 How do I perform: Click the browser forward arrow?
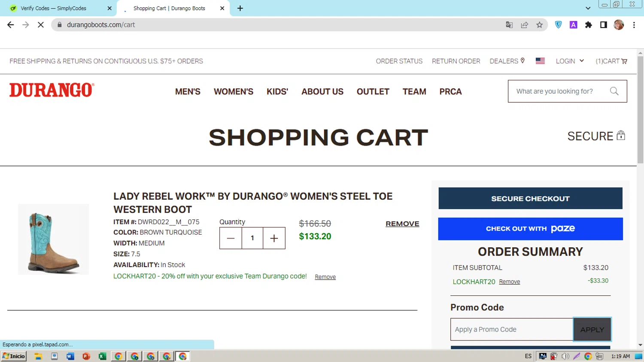pos(26,25)
